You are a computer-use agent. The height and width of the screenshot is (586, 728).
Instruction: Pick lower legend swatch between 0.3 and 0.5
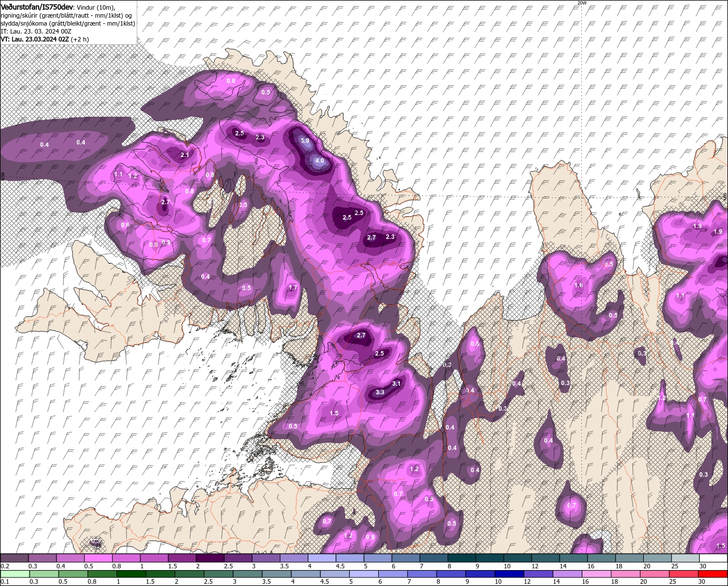44,573
